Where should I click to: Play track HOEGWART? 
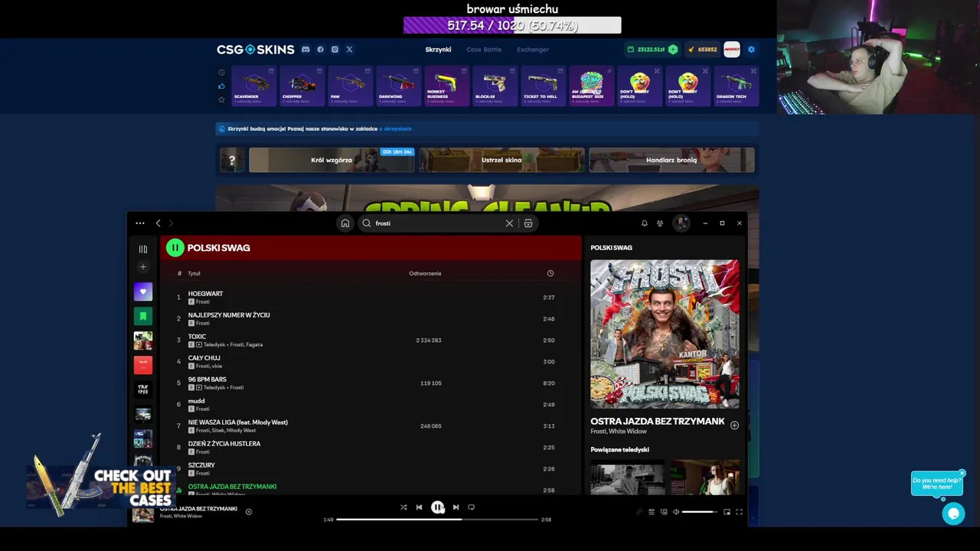[205, 294]
